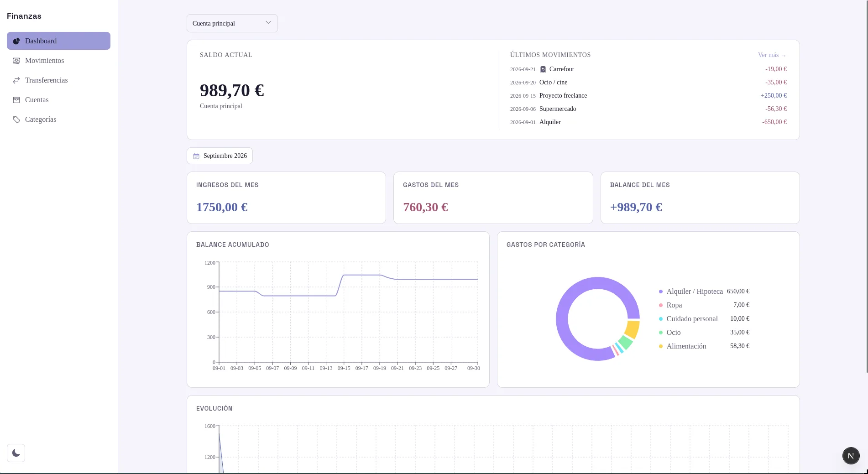This screenshot has height=474, width=868.
Task: Click the +989,70 € monthly balance value
Action: [636, 207]
